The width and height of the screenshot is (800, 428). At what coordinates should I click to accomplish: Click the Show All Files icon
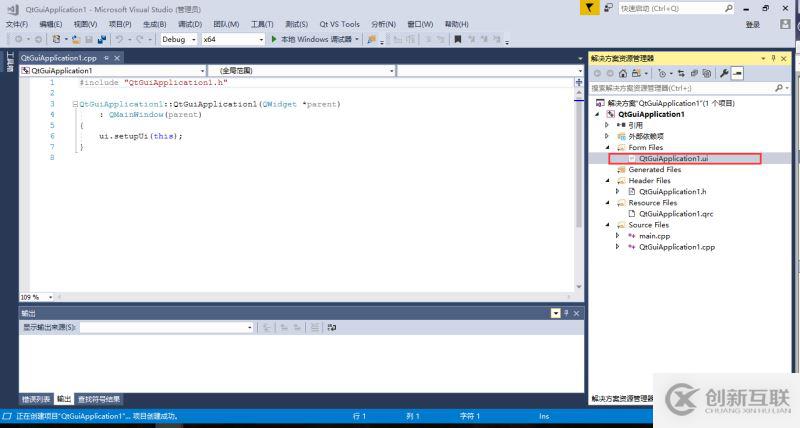click(x=707, y=73)
